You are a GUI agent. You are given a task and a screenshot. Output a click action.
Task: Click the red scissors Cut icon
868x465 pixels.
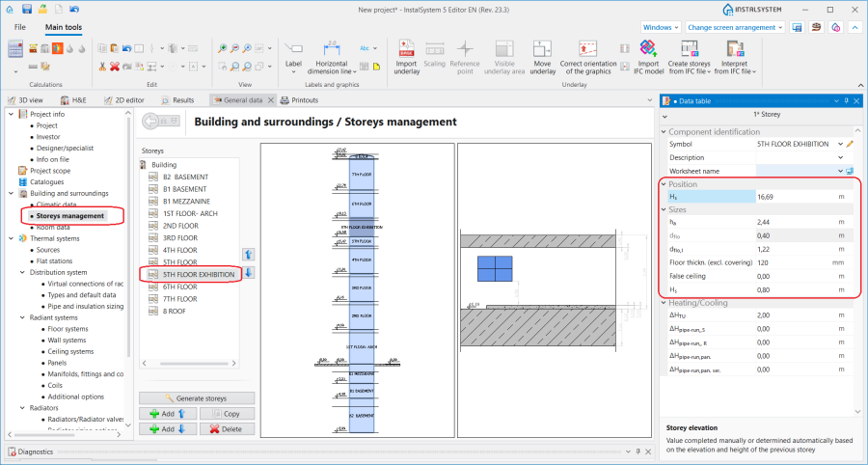point(102,67)
